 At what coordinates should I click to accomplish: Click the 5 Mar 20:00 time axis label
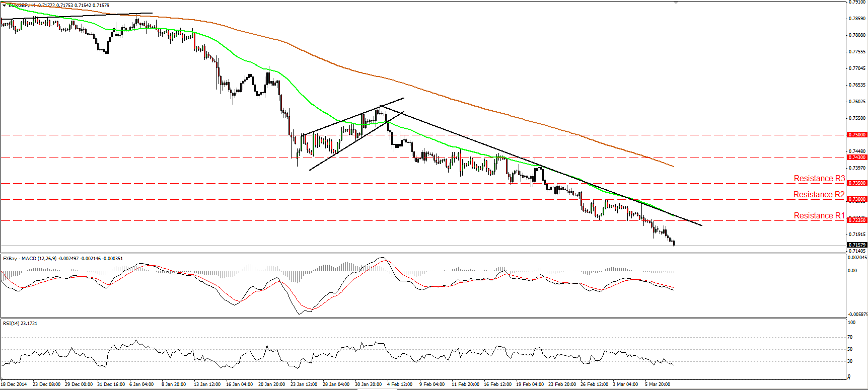coord(658,384)
